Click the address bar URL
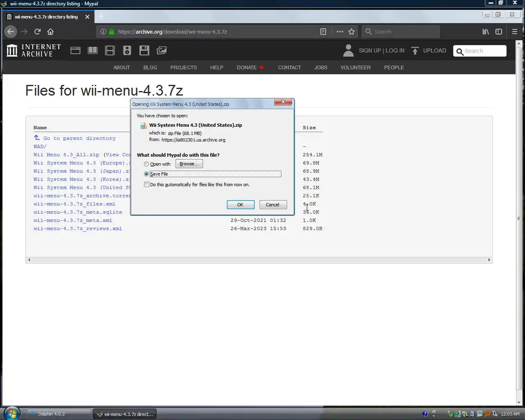The width and height of the screenshot is (525, 420). click(x=172, y=32)
